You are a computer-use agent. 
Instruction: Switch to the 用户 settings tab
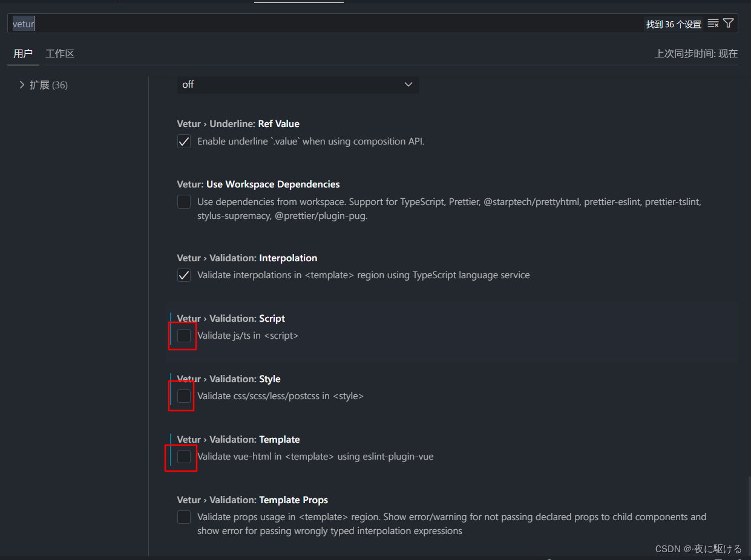(x=23, y=54)
